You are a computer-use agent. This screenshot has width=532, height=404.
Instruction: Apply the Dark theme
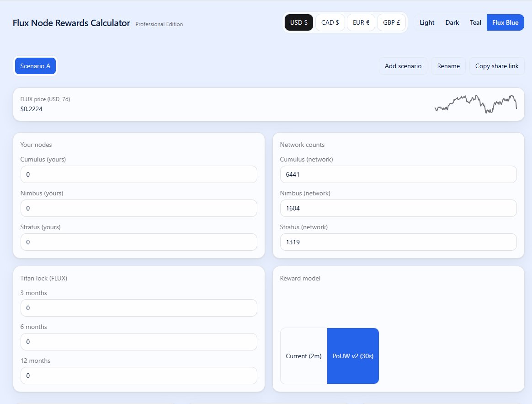452,22
